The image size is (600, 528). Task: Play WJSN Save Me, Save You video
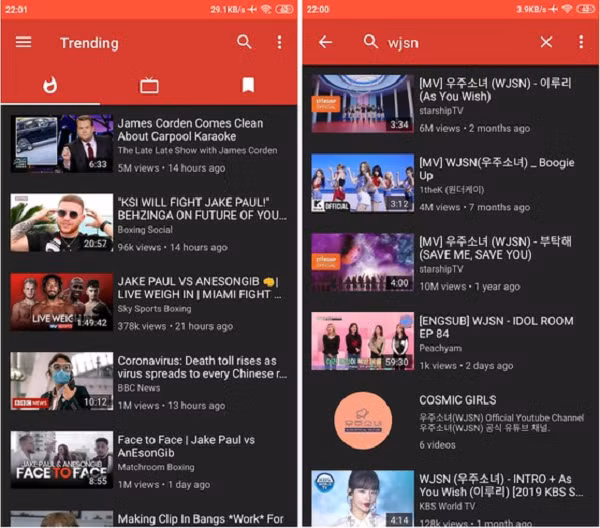coord(363,262)
